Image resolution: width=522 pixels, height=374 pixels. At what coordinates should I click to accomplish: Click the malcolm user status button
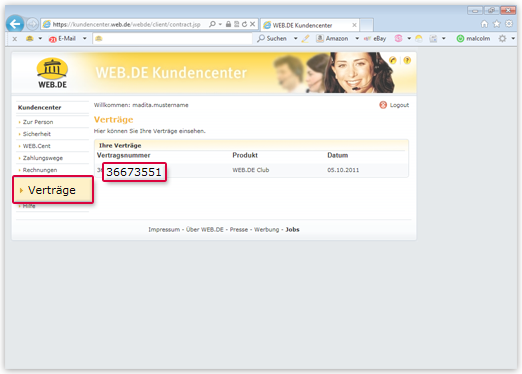pyautogui.click(x=473, y=39)
